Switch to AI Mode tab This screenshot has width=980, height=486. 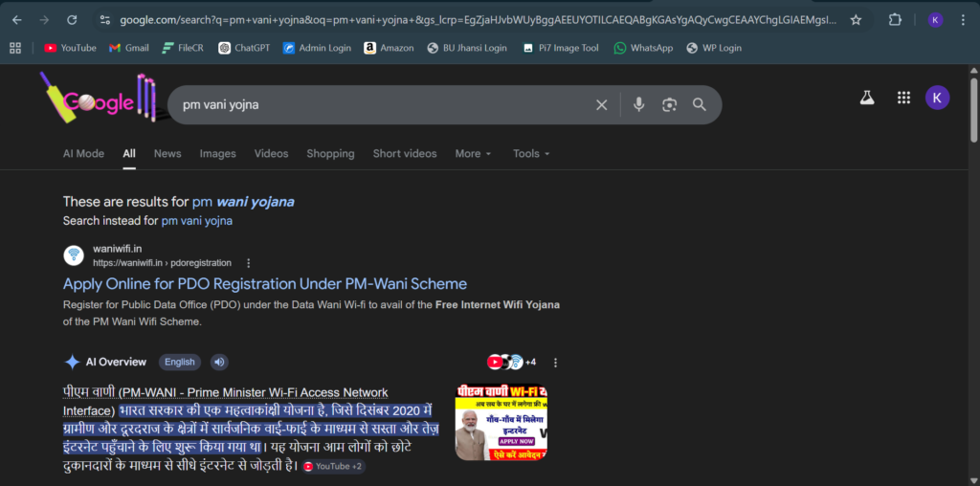tap(83, 153)
